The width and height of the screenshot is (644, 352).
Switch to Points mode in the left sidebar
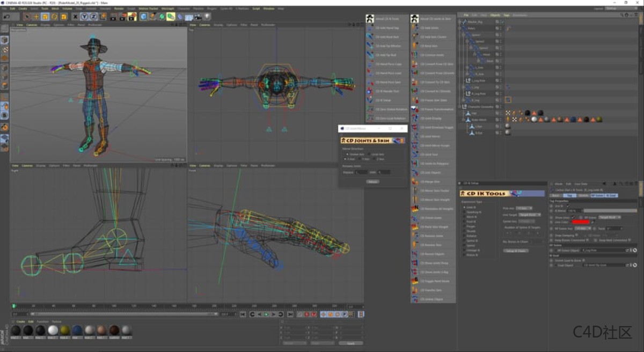click(4, 70)
